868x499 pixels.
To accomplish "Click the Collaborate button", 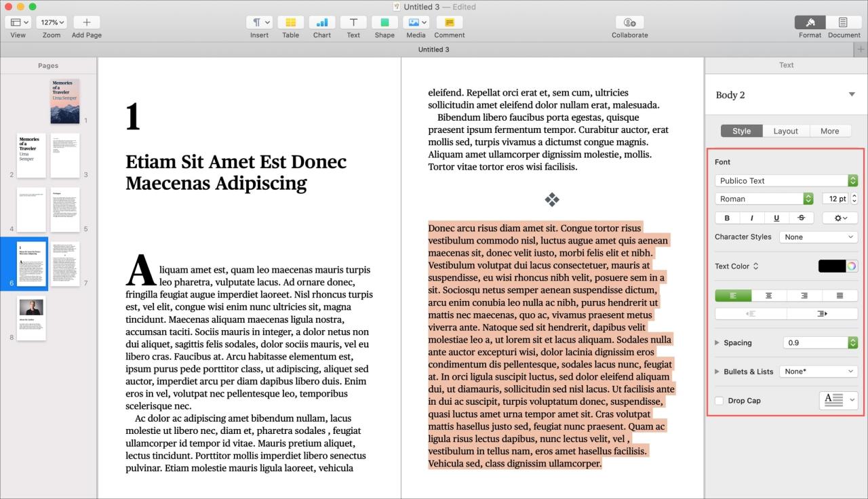I will coord(629,22).
